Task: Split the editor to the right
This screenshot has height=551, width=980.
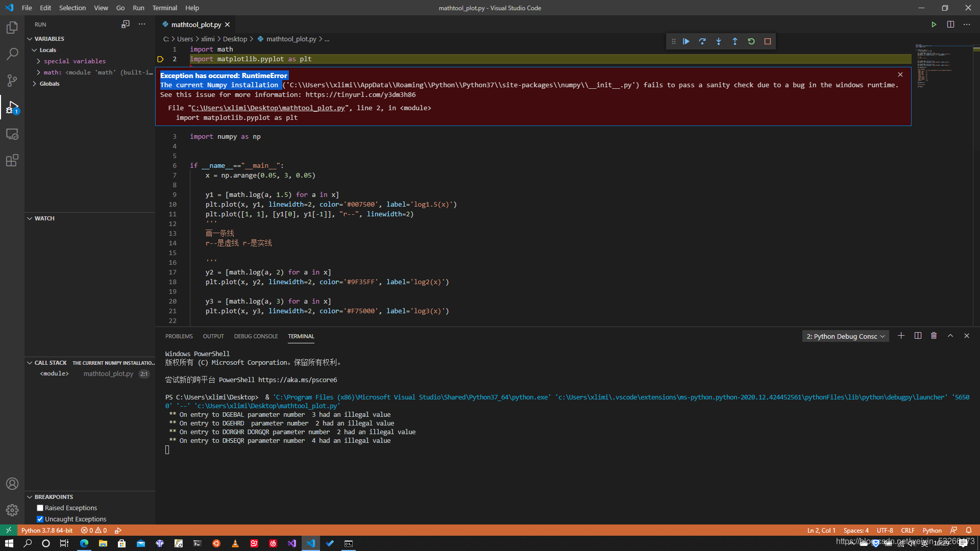Action: 950,24
